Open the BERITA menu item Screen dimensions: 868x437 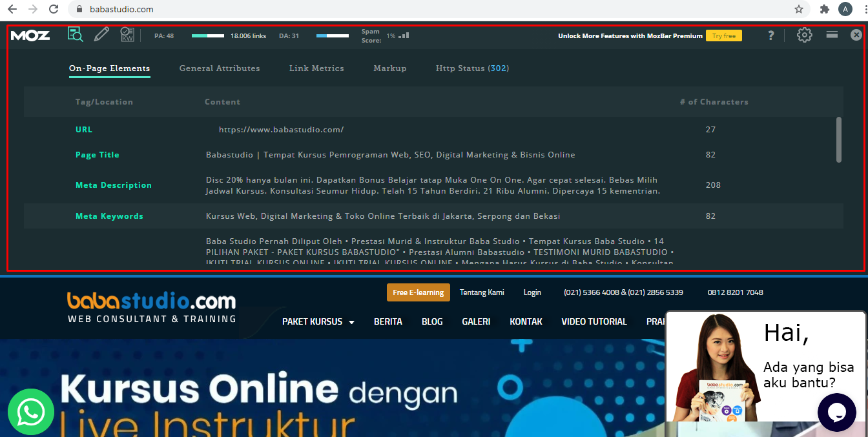click(x=388, y=321)
